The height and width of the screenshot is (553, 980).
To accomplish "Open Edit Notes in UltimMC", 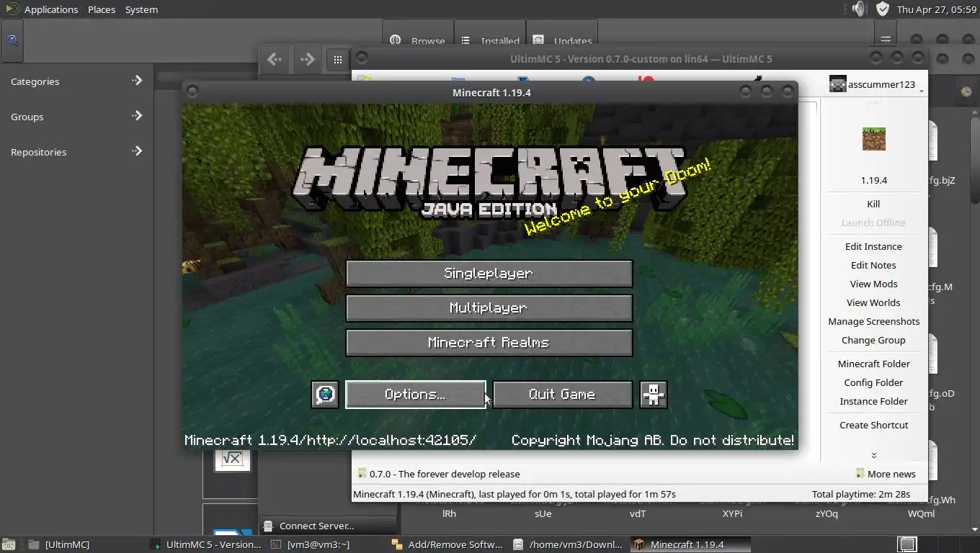I will pyautogui.click(x=873, y=265).
